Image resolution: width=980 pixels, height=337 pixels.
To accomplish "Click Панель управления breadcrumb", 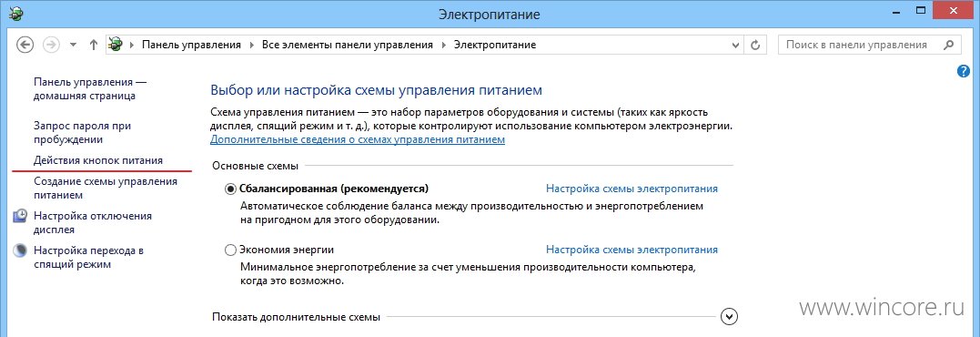I will click(191, 45).
